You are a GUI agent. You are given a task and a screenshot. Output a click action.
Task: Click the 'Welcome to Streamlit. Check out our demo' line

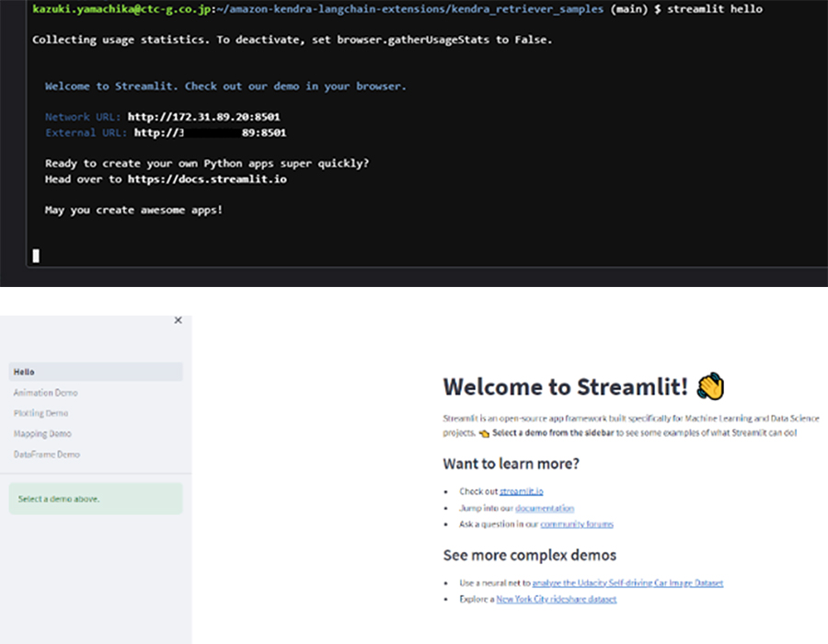[x=225, y=86]
